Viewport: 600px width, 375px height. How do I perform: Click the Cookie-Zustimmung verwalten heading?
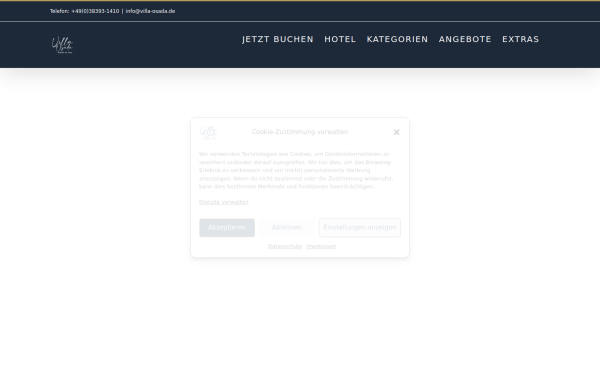[300, 132]
